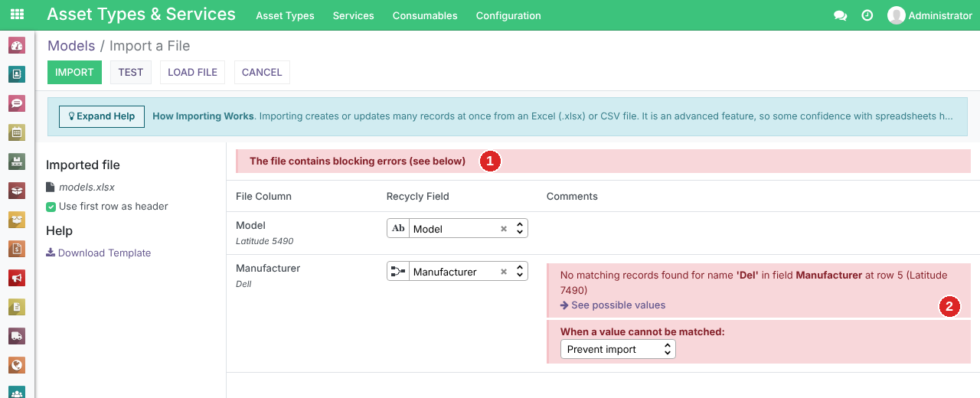Open the orange invoice dollar app in sidebar
Screen dimensions: 980x398
click(x=17, y=249)
